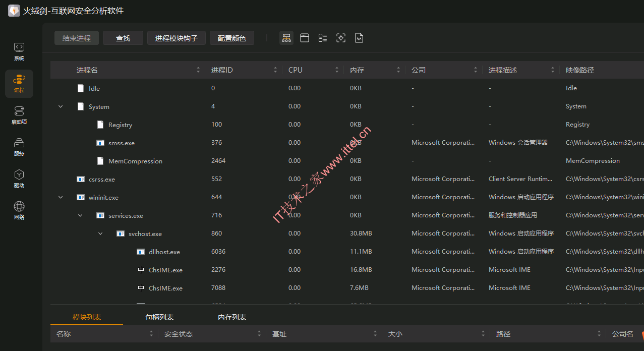Collapse the svchost.exe process tree
This screenshot has height=351, width=644.
(100, 233)
